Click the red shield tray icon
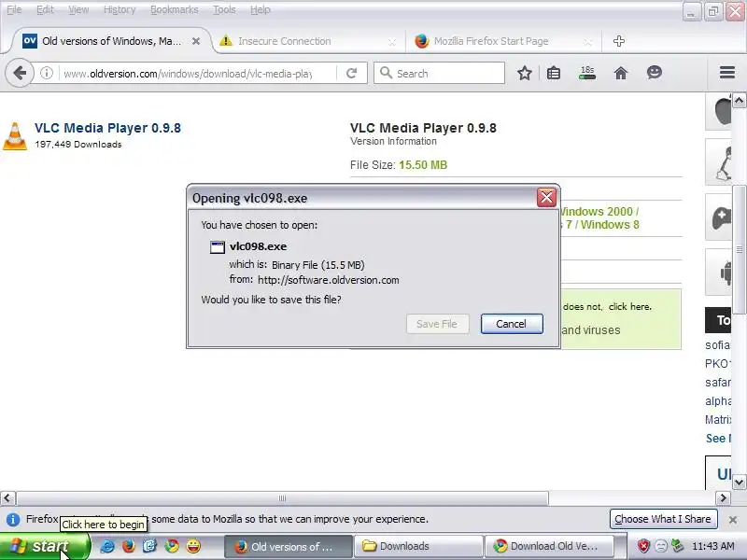Screen dimensions: 747x560 click(643, 546)
